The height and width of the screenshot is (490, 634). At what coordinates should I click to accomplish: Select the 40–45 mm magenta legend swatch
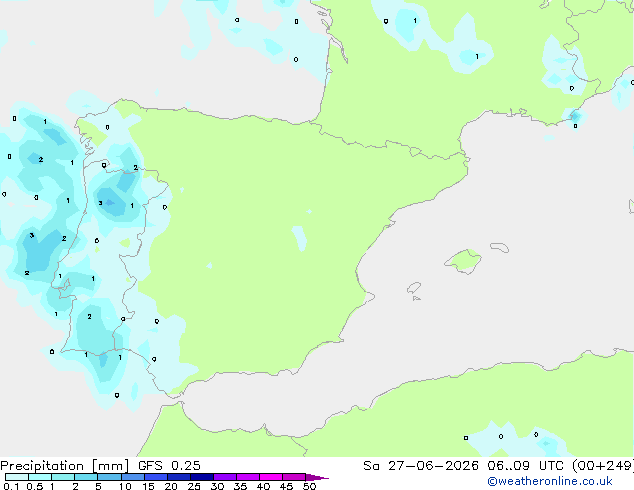271,477
